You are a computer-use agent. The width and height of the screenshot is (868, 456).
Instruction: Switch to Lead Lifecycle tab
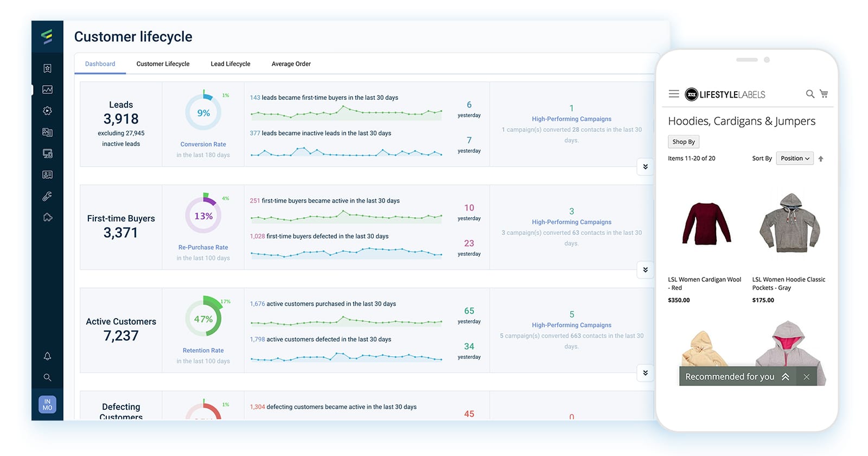pos(231,64)
